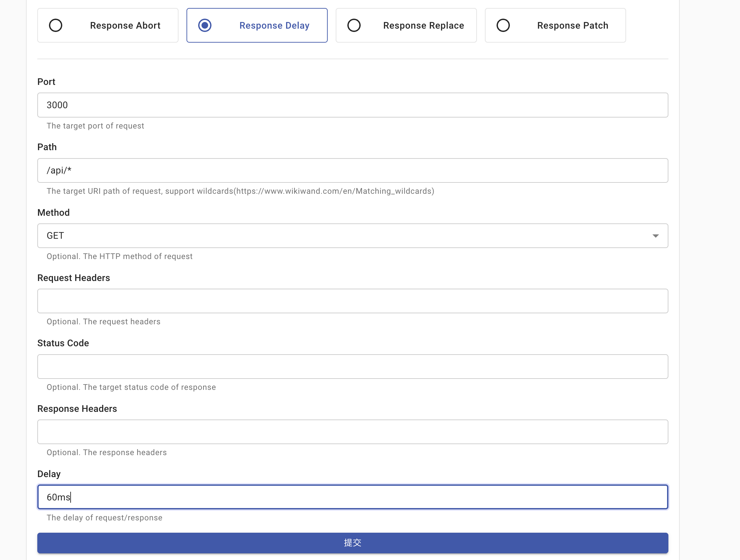This screenshot has width=740, height=560.
Task: Click the Response Replace card label
Action: [x=424, y=25]
